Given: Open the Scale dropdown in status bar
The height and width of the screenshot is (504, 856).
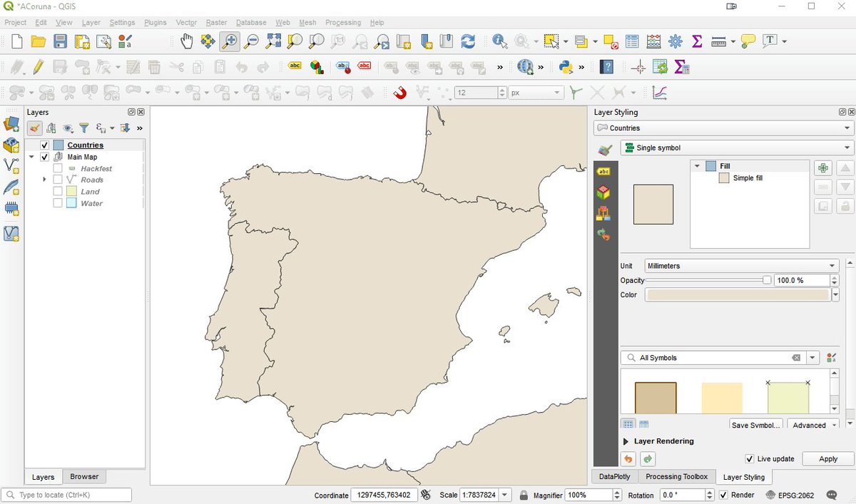Looking at the screenshot, I should 505,495.
